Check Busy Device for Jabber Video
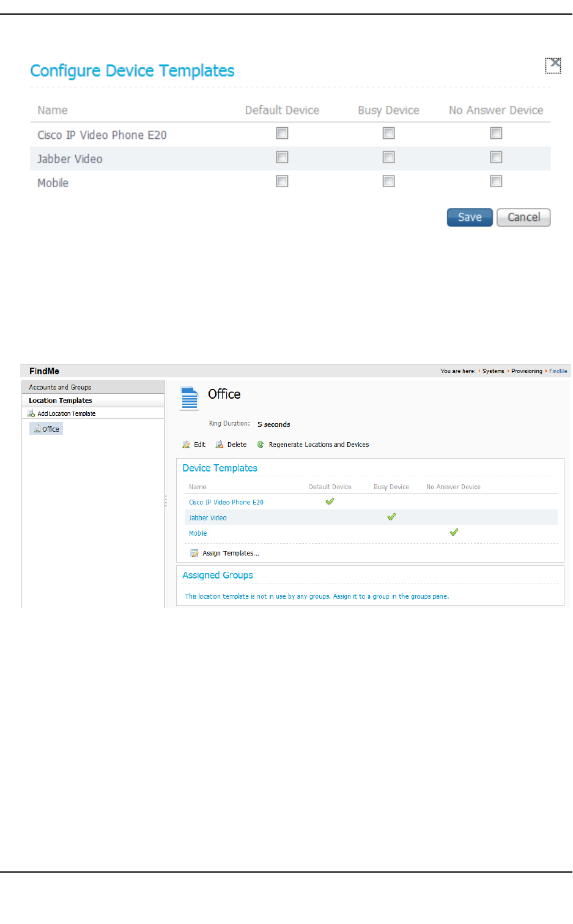This screenshot has width=573, height=924. pyautogui.click(x=388, y=157)
